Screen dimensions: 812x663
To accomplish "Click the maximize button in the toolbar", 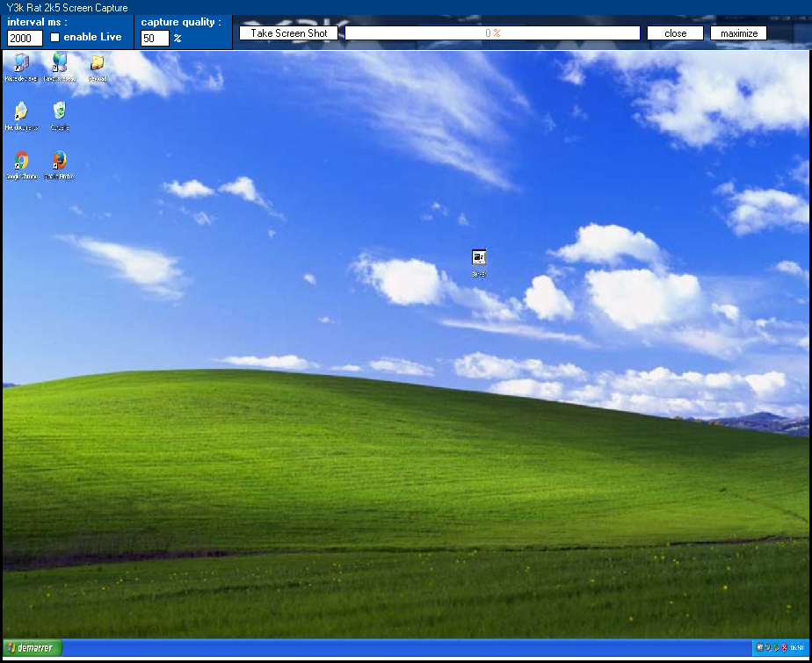I will [738, 33].
